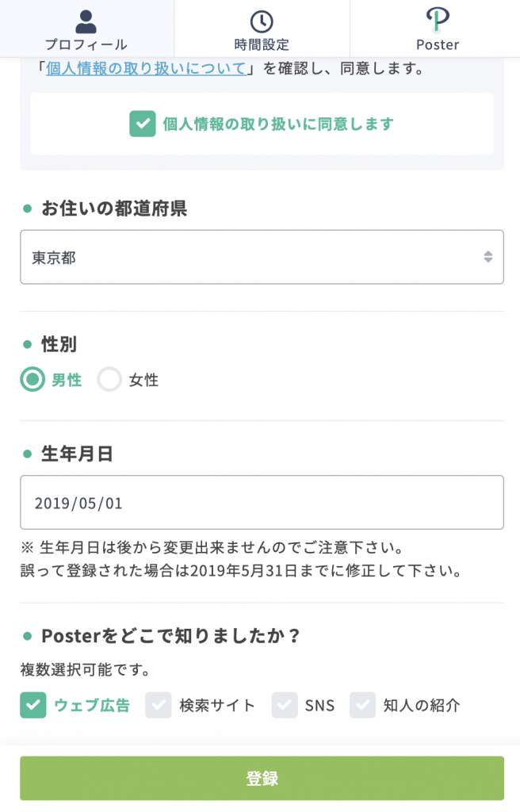Click the clock time-setting icon
This screenshot has width=520, height=812.
tap(262, 21)
